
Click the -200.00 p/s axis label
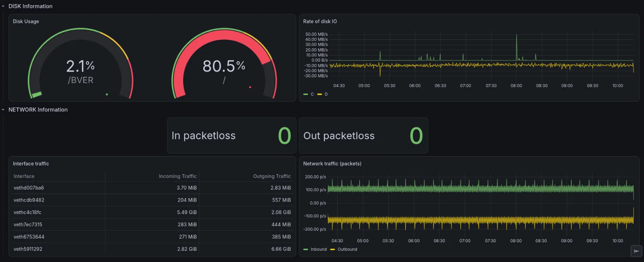(x=315, y=229)
